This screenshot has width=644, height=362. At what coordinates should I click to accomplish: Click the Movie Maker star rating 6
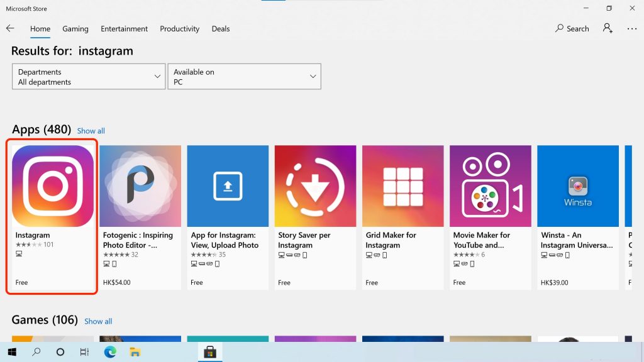[469, 255]
